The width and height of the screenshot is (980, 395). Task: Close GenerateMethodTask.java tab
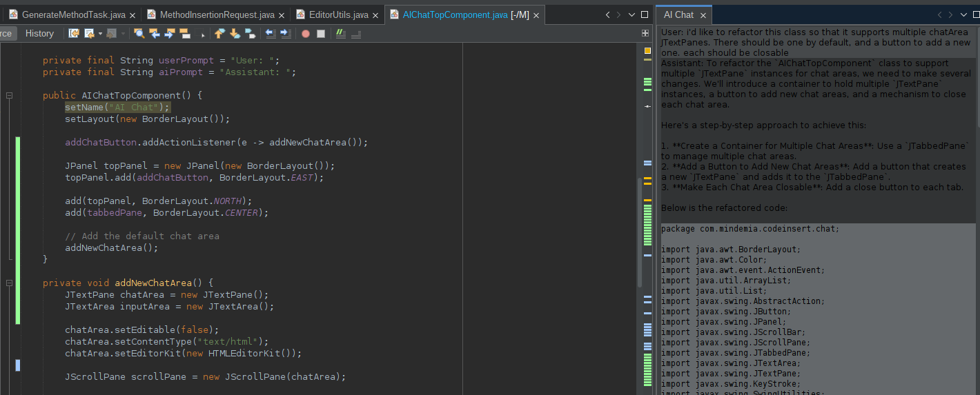point(132,15)
